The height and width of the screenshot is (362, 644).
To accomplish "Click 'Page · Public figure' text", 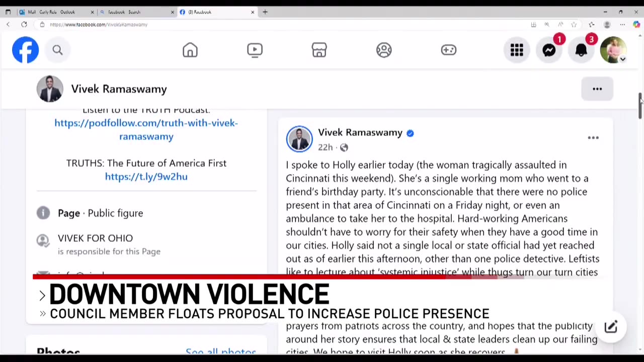I will click(100, 213).
